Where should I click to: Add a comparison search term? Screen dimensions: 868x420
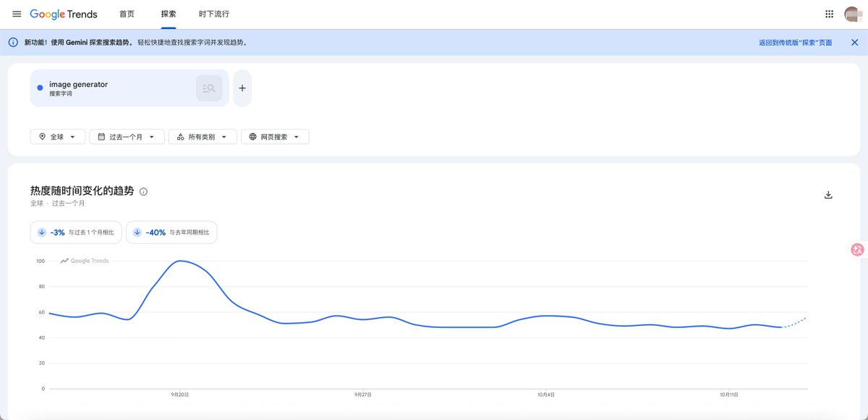(x=242, y=88)
